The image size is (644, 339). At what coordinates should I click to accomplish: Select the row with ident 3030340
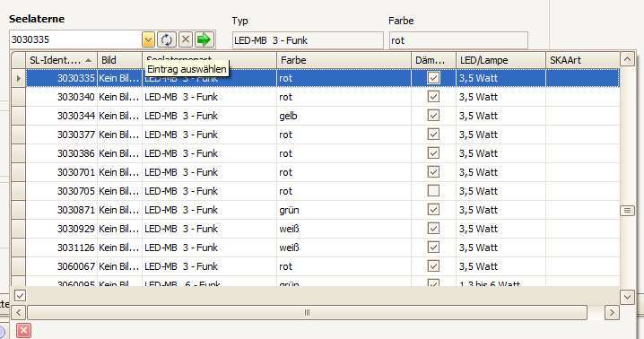[x=323, y=97]
